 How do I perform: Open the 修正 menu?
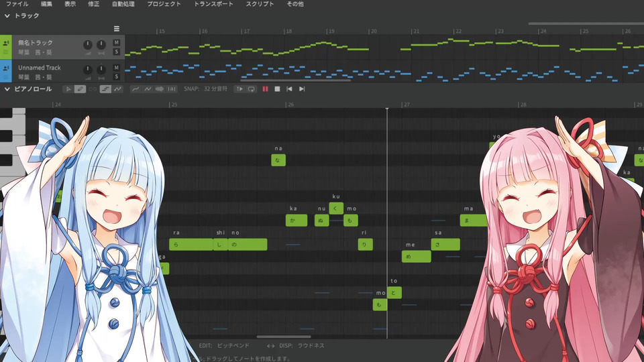pyautogui.click(x=93, y=4)
